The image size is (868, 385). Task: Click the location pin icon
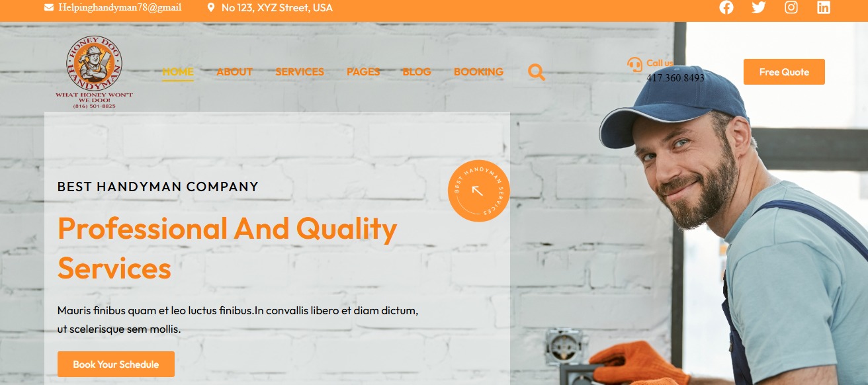pos(211,8)
